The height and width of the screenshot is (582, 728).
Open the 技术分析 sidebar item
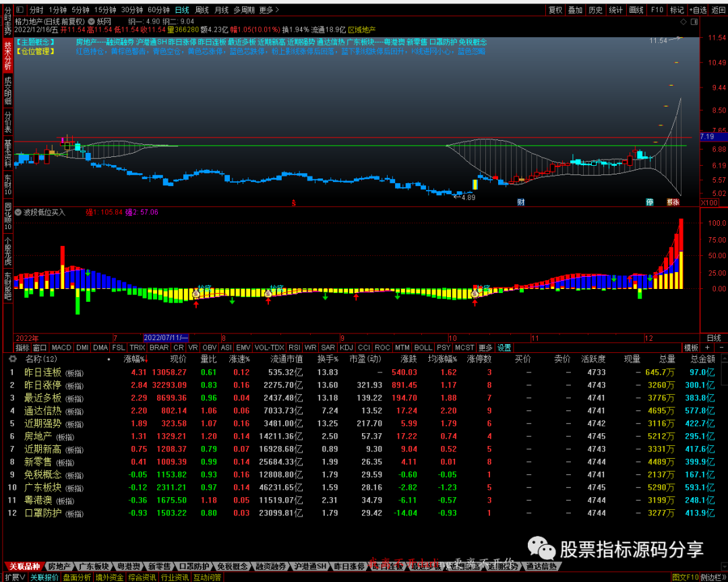[x=8, y=56]
